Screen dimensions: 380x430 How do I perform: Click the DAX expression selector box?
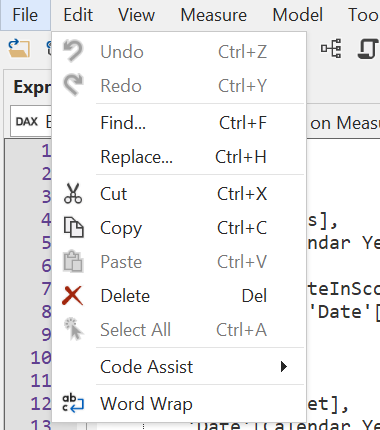point(31,121)
